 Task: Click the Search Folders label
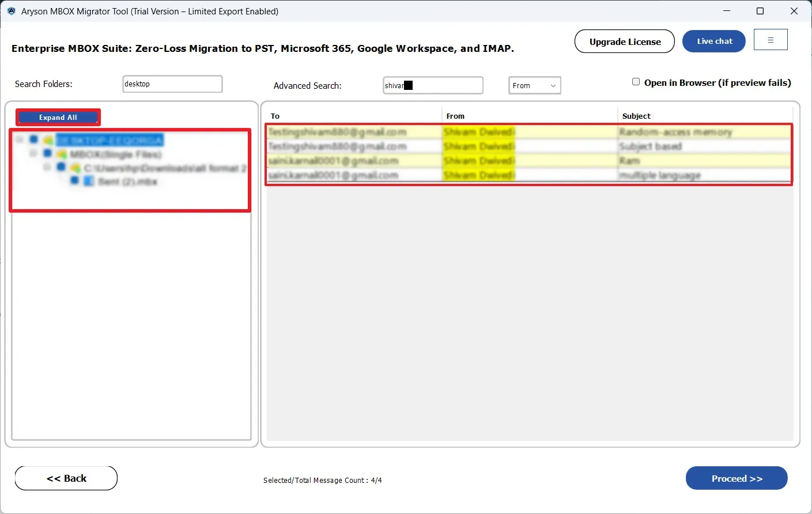[x=44, y=84]
